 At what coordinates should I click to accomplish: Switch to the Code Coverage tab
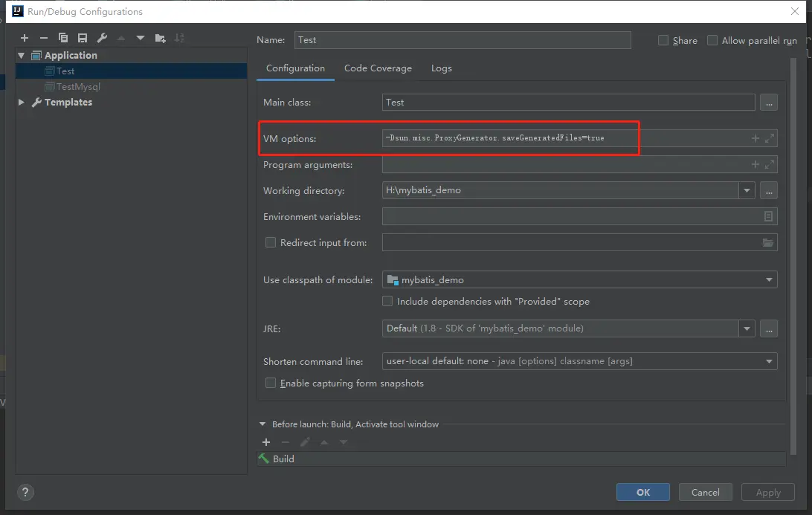[x=378, y=68]
